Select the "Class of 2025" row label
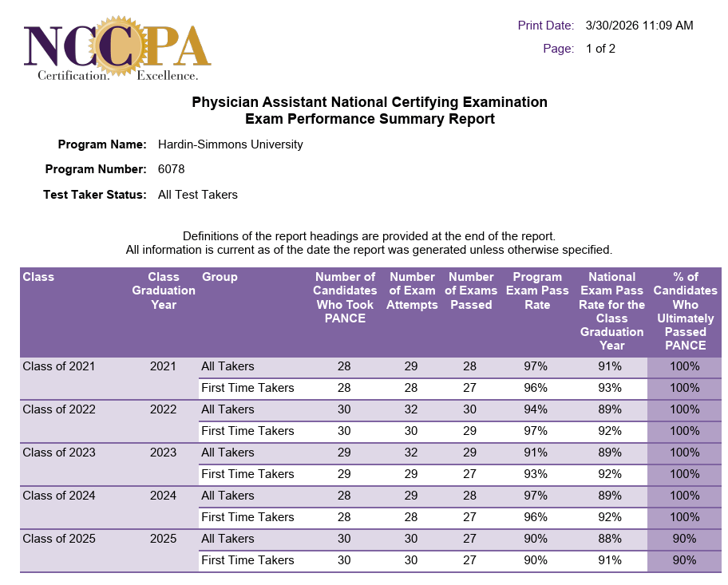 59,539
